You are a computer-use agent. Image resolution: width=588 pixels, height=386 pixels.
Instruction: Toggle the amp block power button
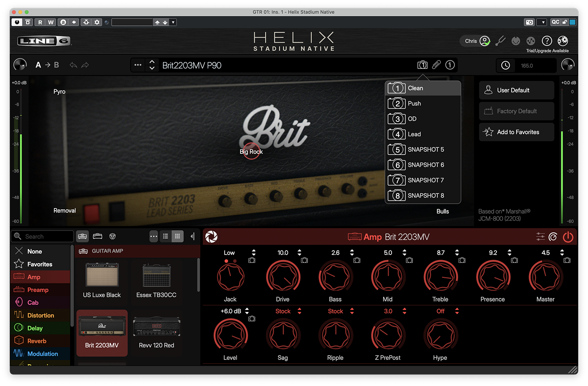point(568,237)
